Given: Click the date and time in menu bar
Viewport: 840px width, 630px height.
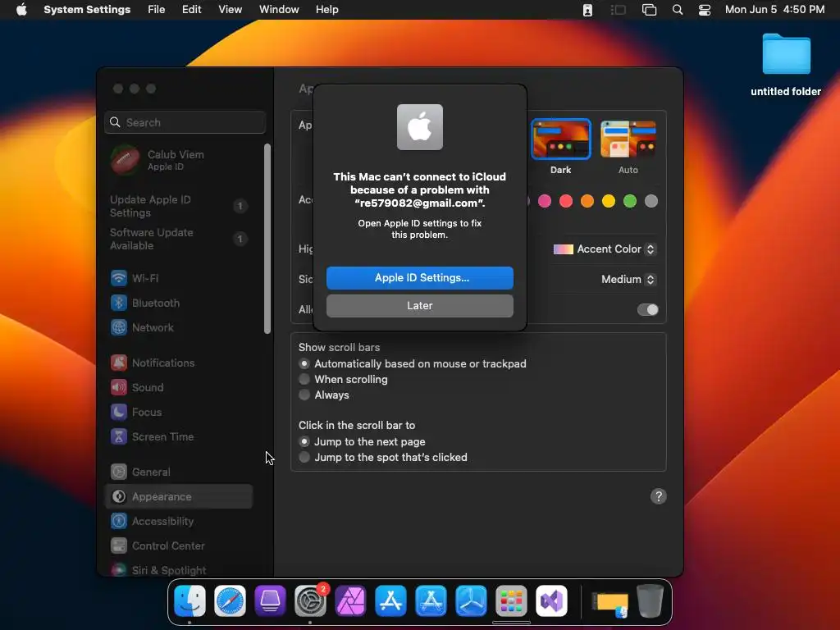Looking at the screenshot, I should [x=774, y=10].
